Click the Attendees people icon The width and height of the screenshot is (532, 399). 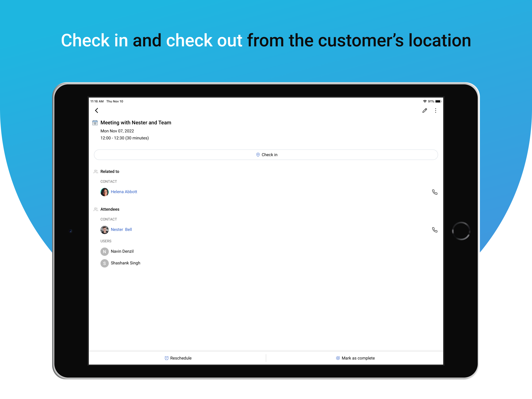click(x=96, y=209)
